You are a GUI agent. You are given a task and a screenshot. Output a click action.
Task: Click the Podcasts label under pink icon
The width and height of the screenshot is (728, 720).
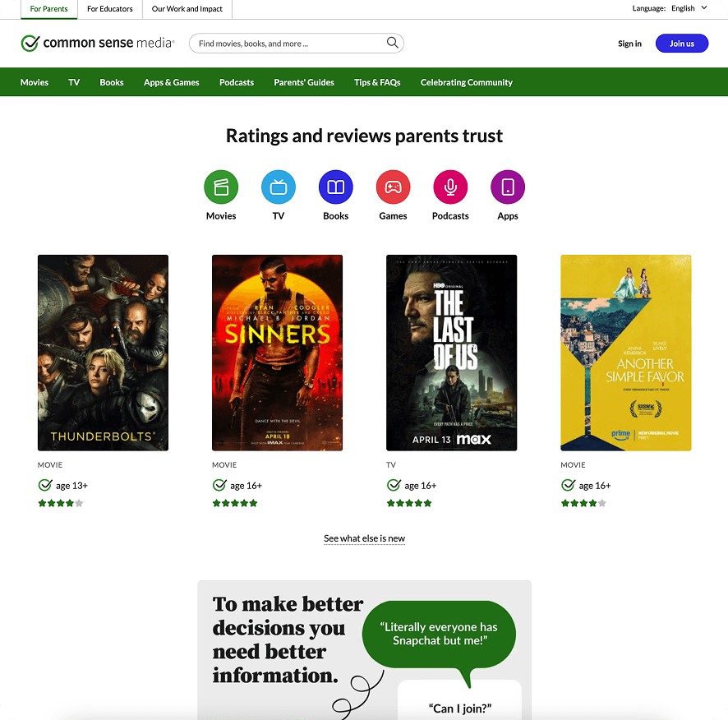pos(450,216)
